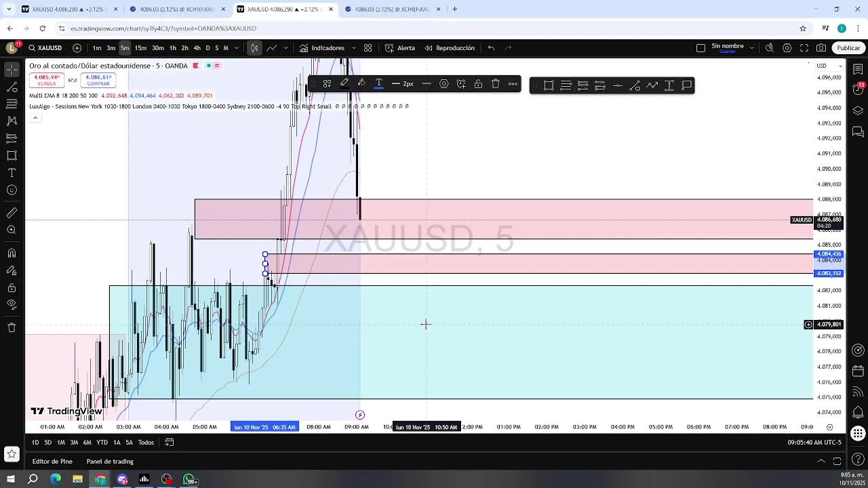Add an alert from the drawing toolbar
The image size is (868, 488).
click(x=461, y=84)
